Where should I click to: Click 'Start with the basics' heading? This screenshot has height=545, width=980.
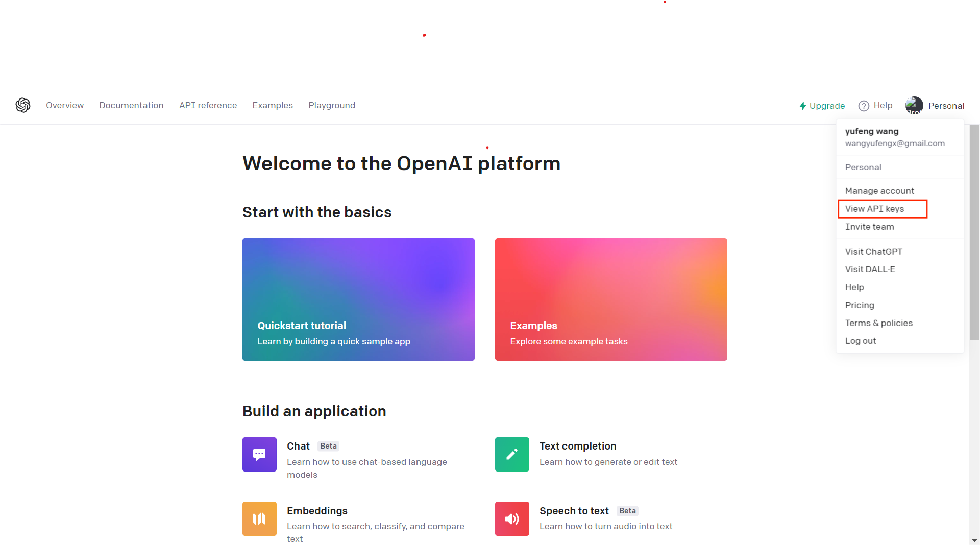coord(317,212)
